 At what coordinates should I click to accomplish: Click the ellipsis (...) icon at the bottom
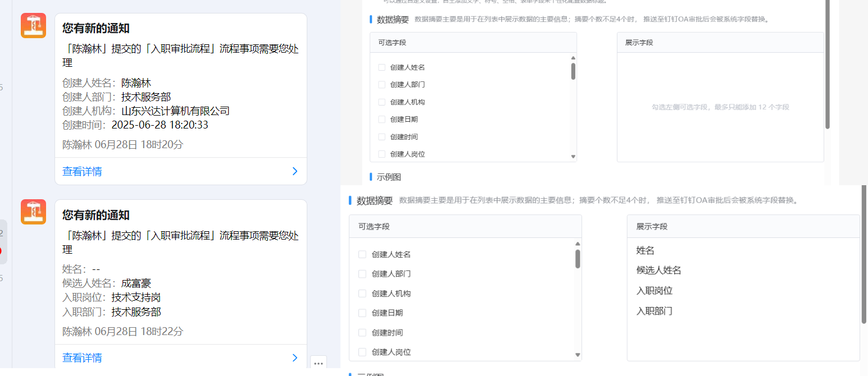318,363
